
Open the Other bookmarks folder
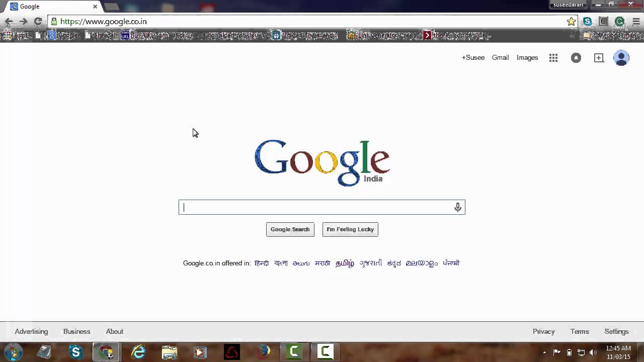[612, 35]
